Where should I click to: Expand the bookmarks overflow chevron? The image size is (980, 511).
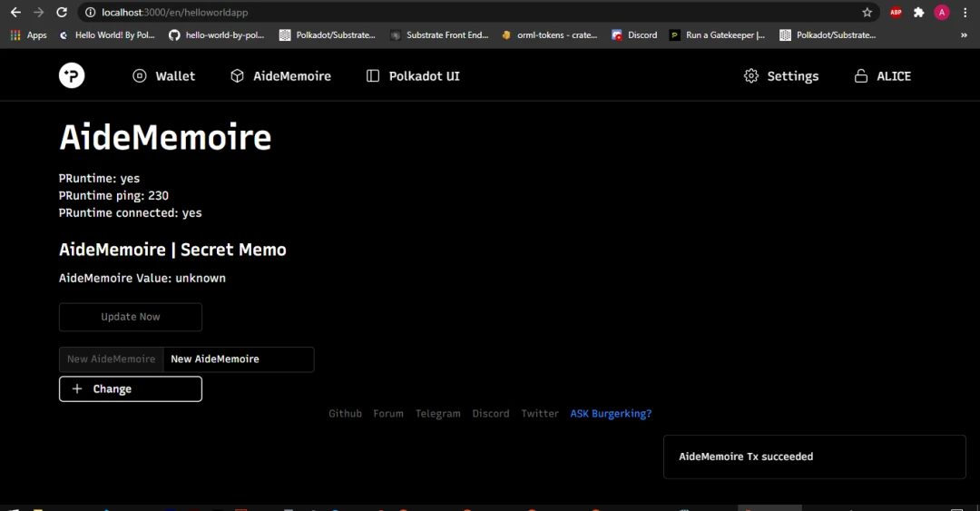[x=964, y=35]
